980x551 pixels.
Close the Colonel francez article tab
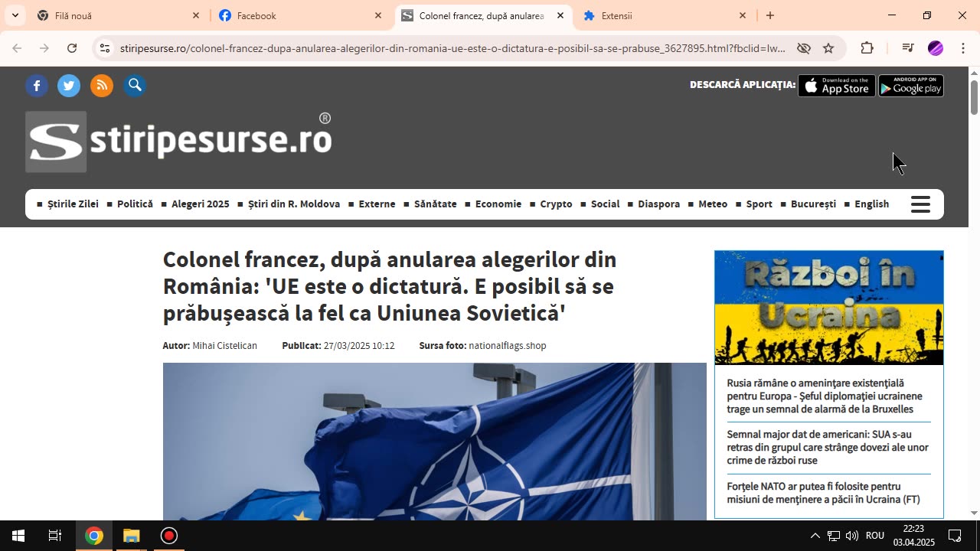(560, 15)
